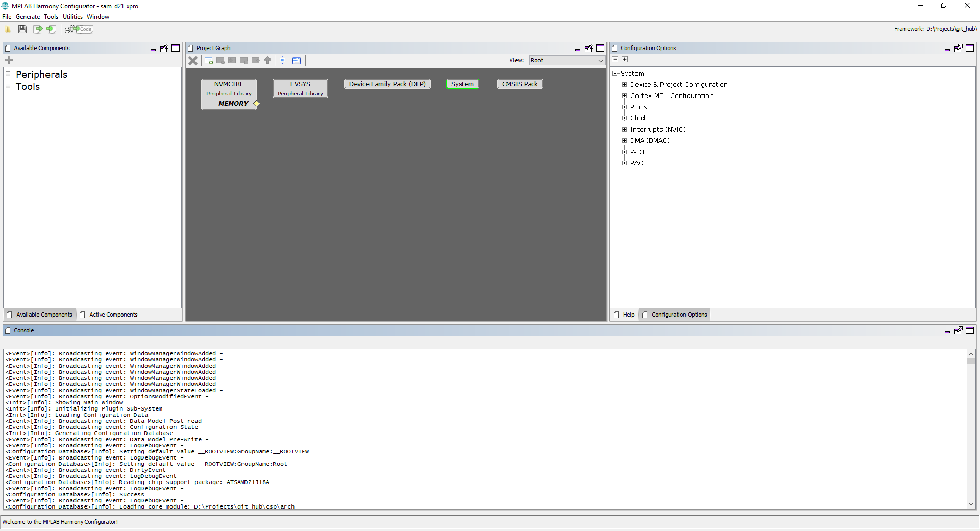Open the Generate menu

pos(28,16)
